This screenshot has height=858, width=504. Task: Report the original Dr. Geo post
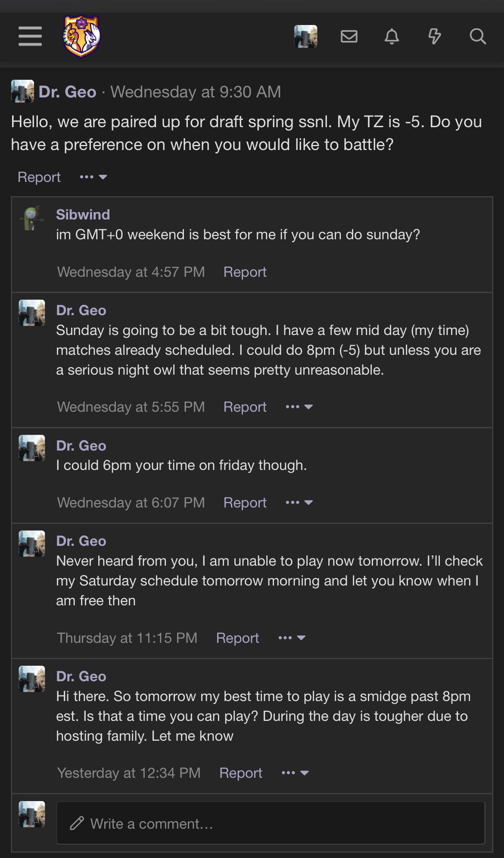[x=39, y=177]
